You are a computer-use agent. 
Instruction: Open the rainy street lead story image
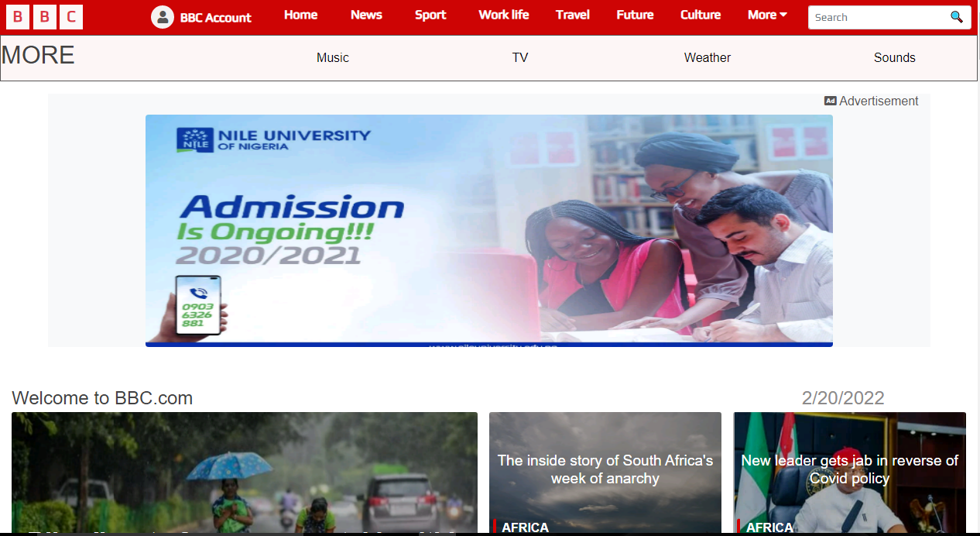point(245,472)
